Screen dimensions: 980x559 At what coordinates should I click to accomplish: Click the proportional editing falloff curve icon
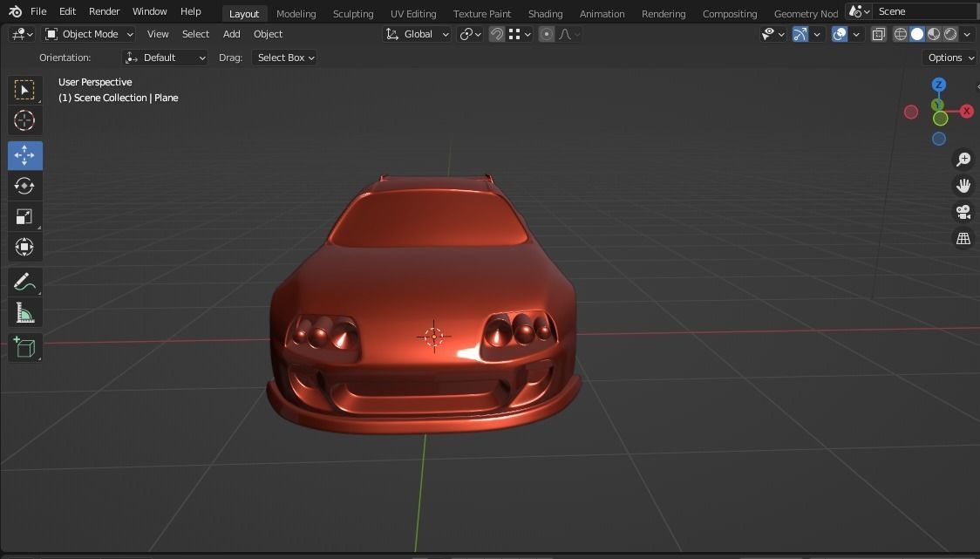(x=568, y=34)
